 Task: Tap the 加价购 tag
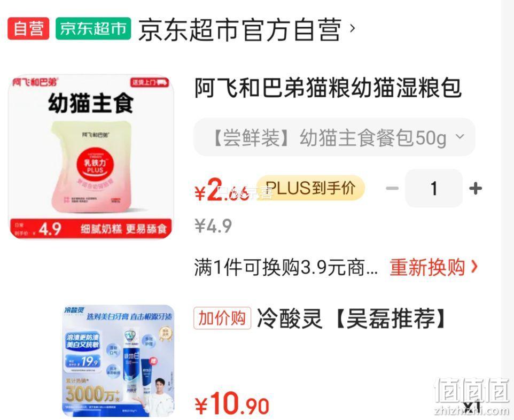click(x=222, y=318)
